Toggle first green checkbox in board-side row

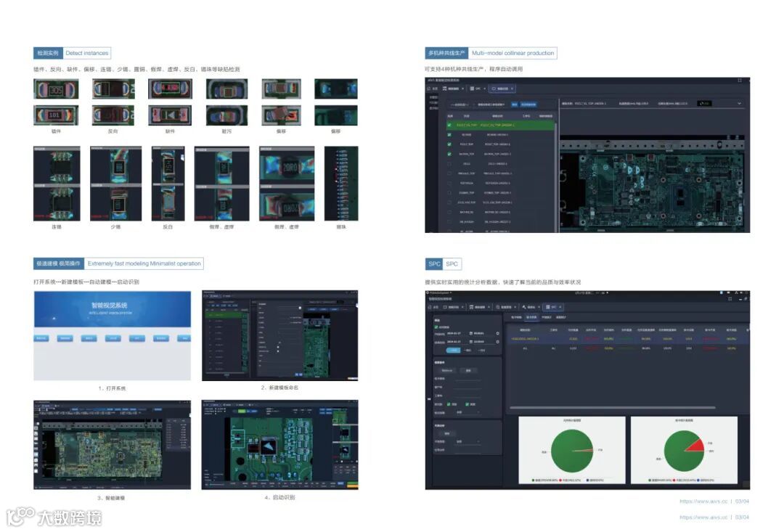pos(449,404)
